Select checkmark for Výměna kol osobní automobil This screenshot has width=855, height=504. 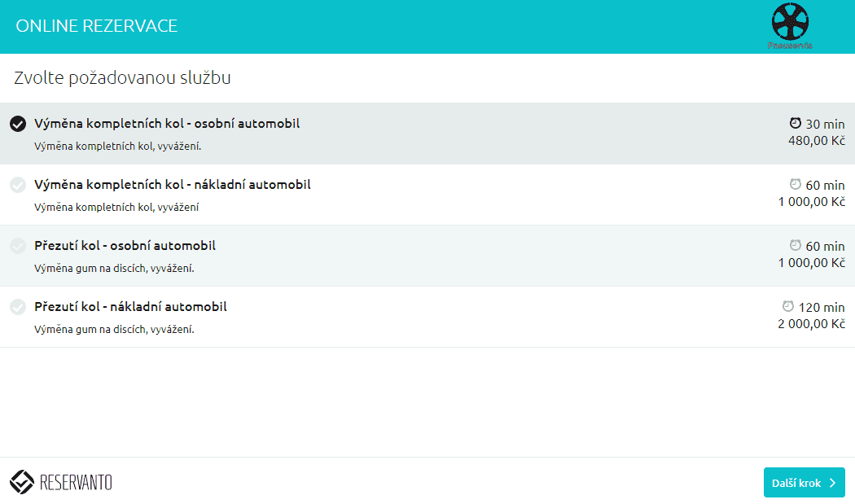18,124
